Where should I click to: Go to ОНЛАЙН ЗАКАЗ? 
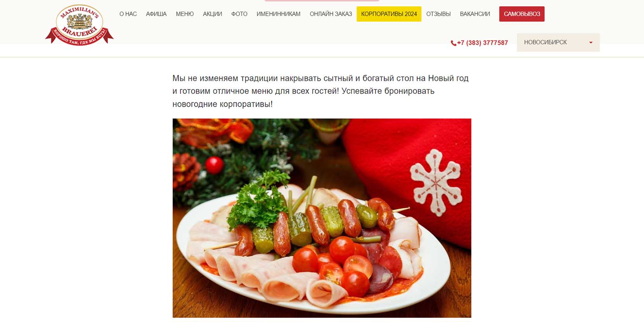(x=331, y=14)
